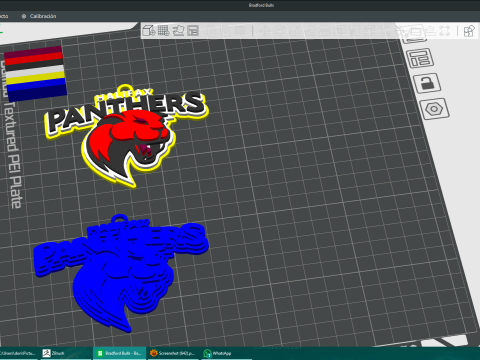Click the plate arrange layout icon
This screenshot has width=480, height=360.
pos(420,58)
